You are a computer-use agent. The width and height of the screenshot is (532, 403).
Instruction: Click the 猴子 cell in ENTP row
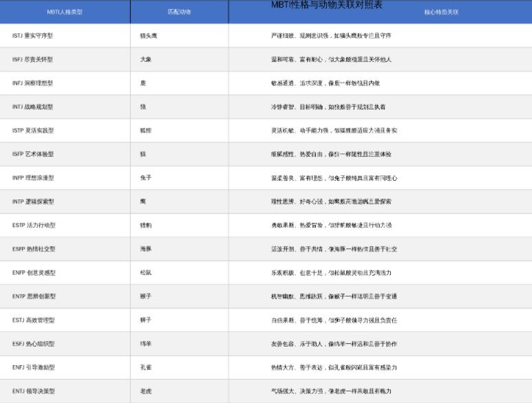(x=146, y=296)
